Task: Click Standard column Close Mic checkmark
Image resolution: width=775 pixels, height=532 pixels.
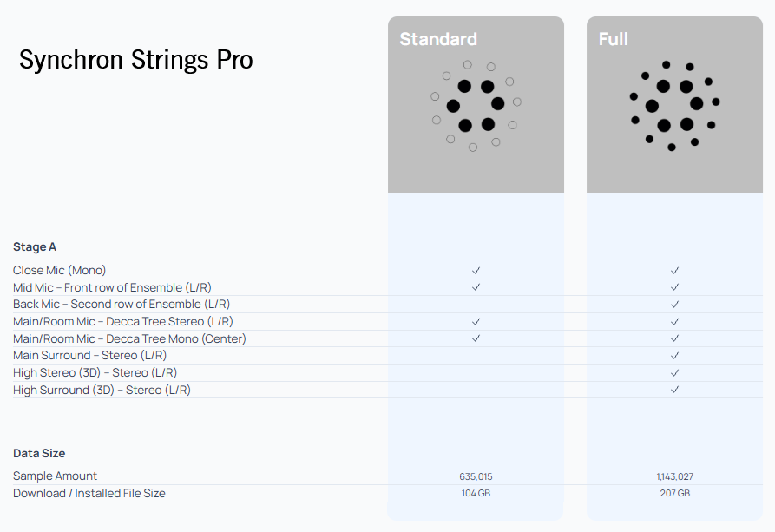Action: pyautogui.click(x=476, y=271)
